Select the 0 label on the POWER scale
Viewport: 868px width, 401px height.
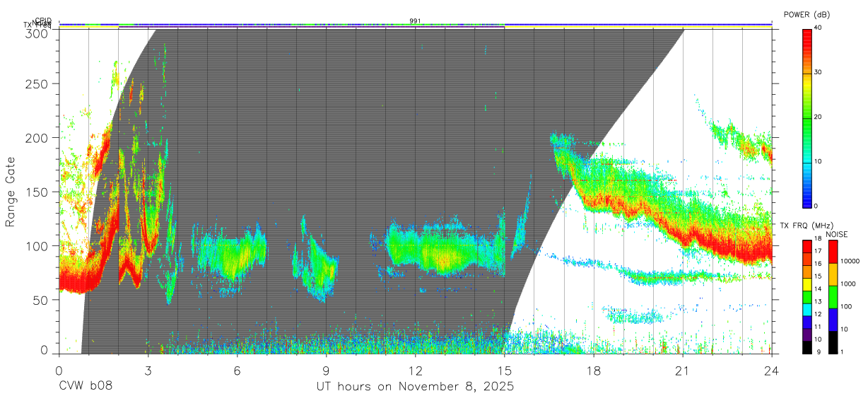click(816, 206)
